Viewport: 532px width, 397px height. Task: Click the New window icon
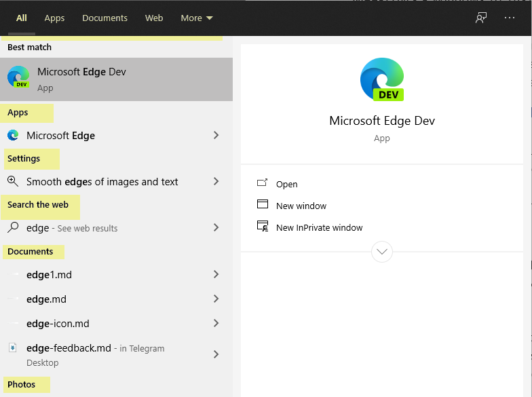click(x=262, y=204)
